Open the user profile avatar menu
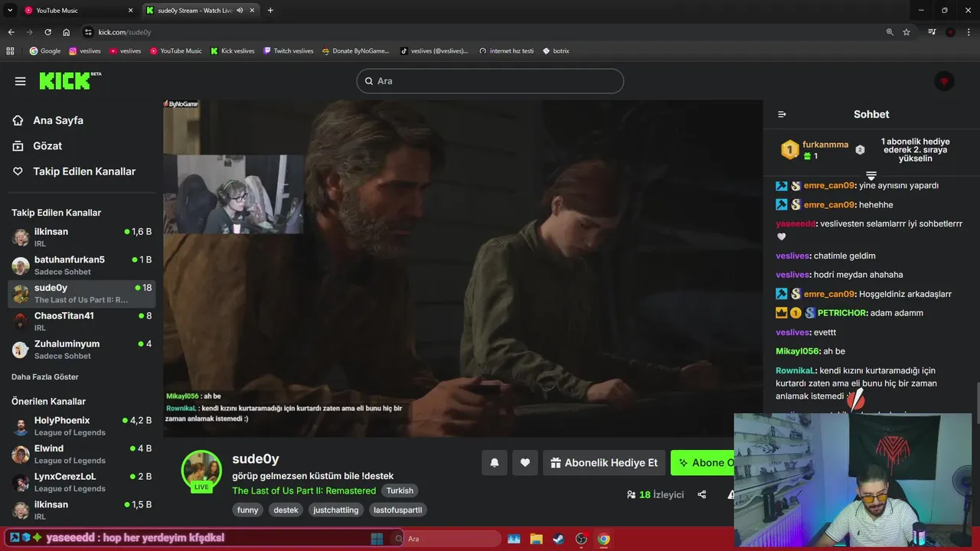The height and width of the screenshot is (551, 980). (x=944, y=81)
